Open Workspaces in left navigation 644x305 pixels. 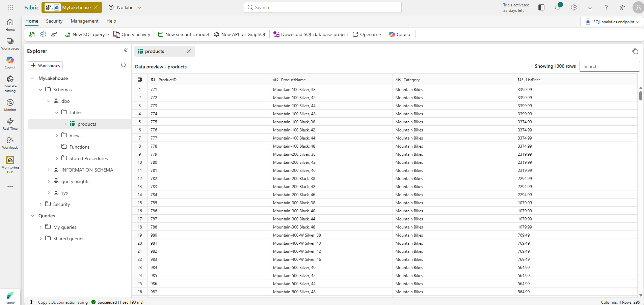point(10,44)
